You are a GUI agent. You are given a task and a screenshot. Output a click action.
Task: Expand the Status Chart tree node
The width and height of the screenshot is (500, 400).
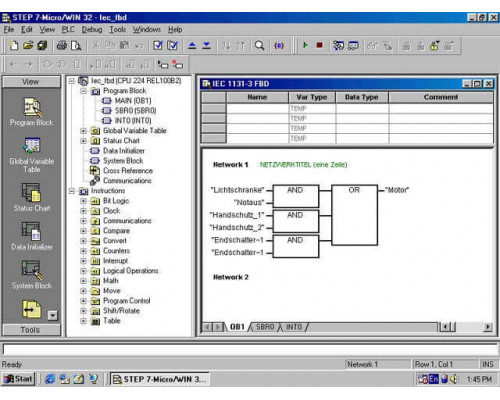(x=84, y=141)
